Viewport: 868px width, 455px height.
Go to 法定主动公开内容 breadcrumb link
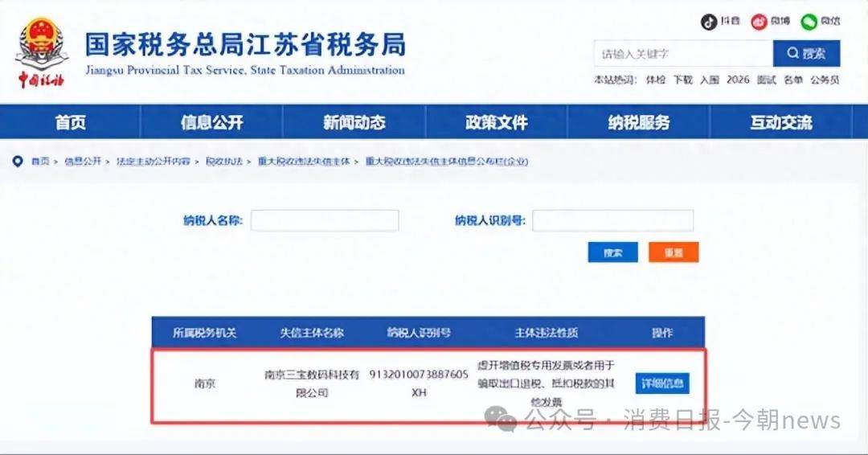pyautogui.click(x=154, y=162)
